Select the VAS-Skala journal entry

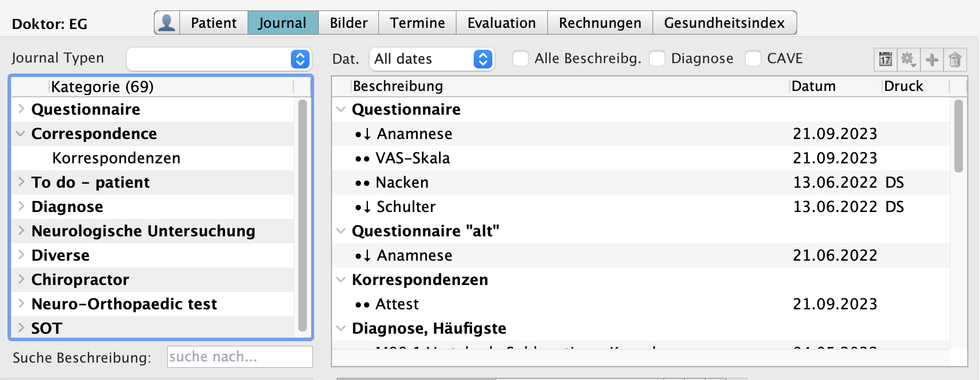(x=412, y=158)
